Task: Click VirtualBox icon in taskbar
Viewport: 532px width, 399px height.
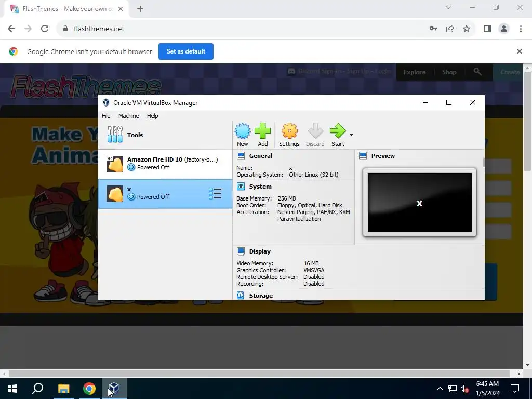Action: click(x=114, y=389)
